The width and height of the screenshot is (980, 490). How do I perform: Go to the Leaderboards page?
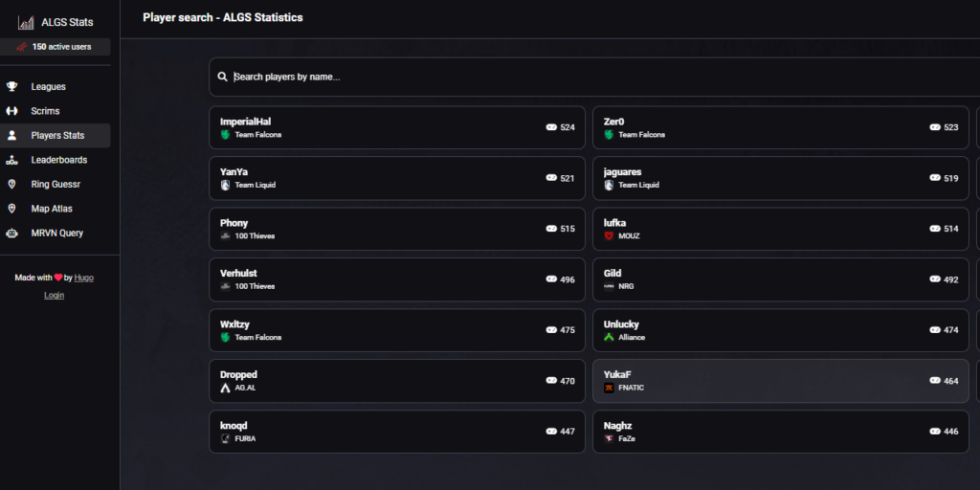point(58,160)
